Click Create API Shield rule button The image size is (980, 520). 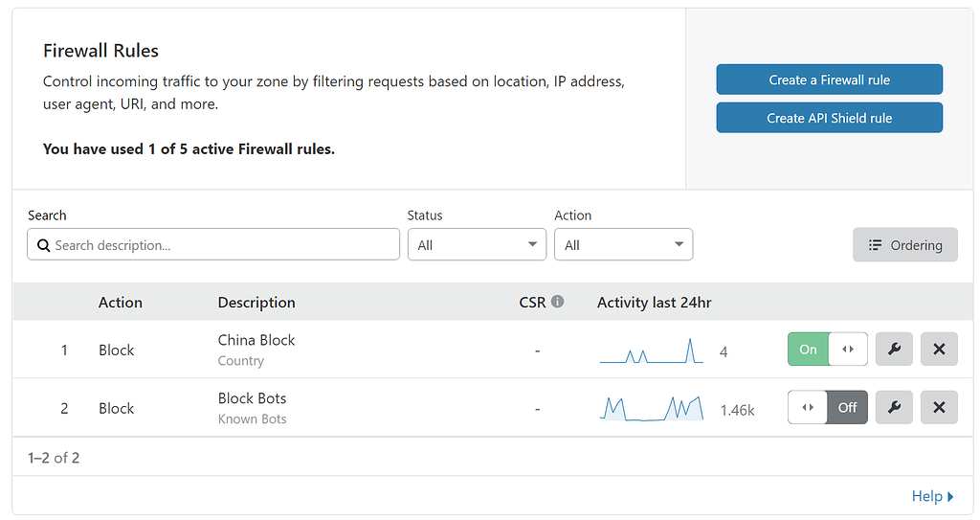(829, 118)
